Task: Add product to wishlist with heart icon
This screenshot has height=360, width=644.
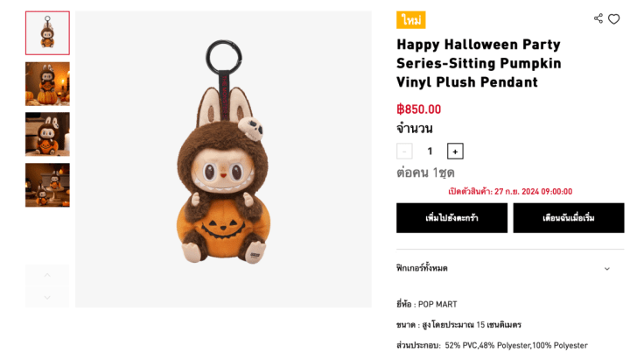Action: pos(614,19)
